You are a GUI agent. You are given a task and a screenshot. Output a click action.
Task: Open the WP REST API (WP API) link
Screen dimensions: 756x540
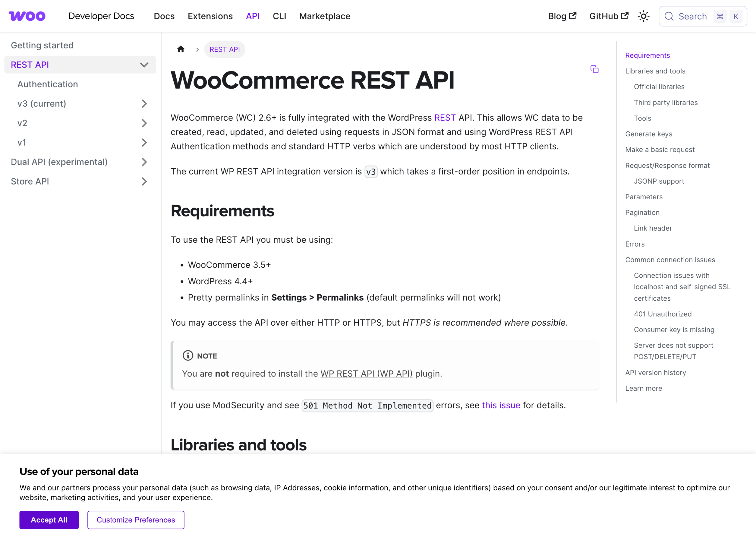coord(366,373)
